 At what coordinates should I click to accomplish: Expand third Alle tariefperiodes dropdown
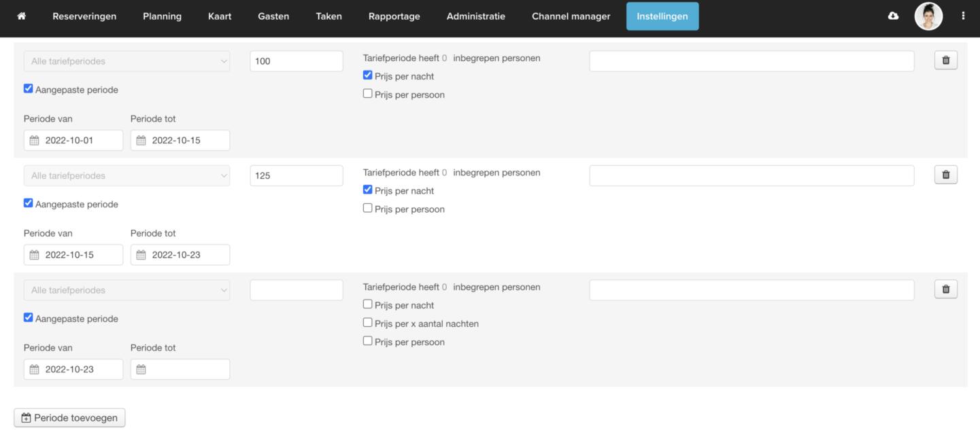pos(126,290)
